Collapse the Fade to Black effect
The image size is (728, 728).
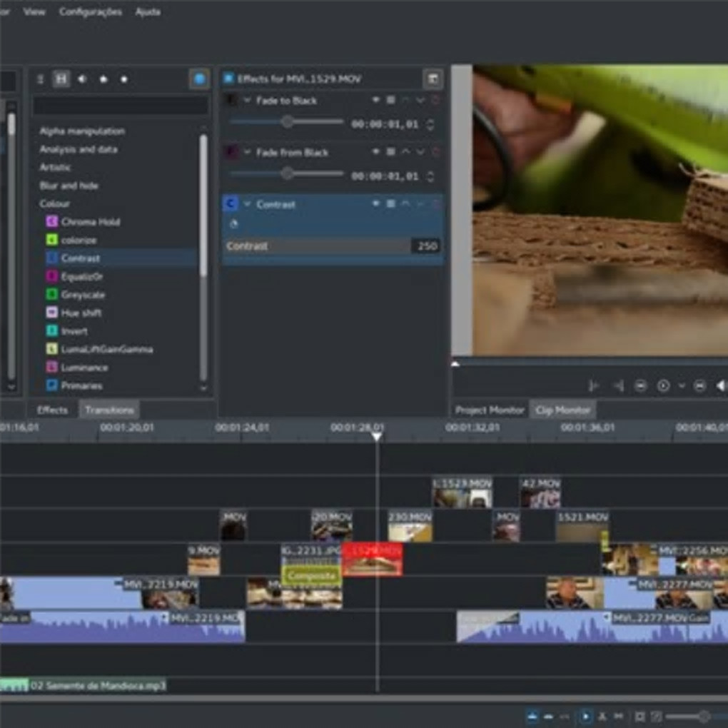point(248,101)
